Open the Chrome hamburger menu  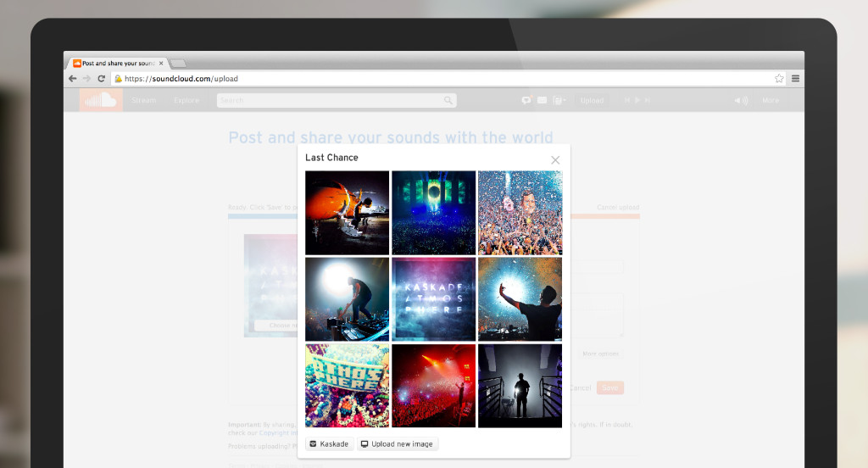pyautogui.click(x=795, y=79)
